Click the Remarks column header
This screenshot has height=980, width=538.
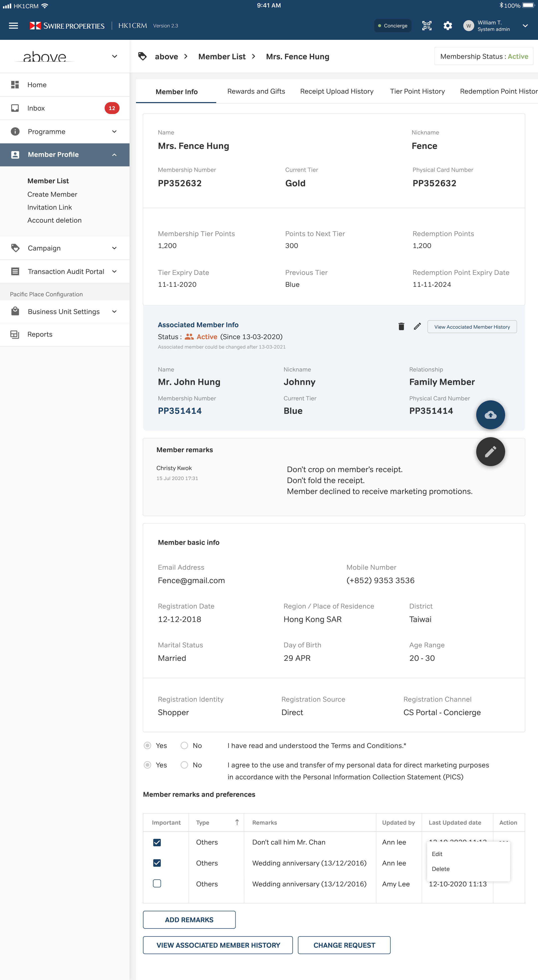265,822
